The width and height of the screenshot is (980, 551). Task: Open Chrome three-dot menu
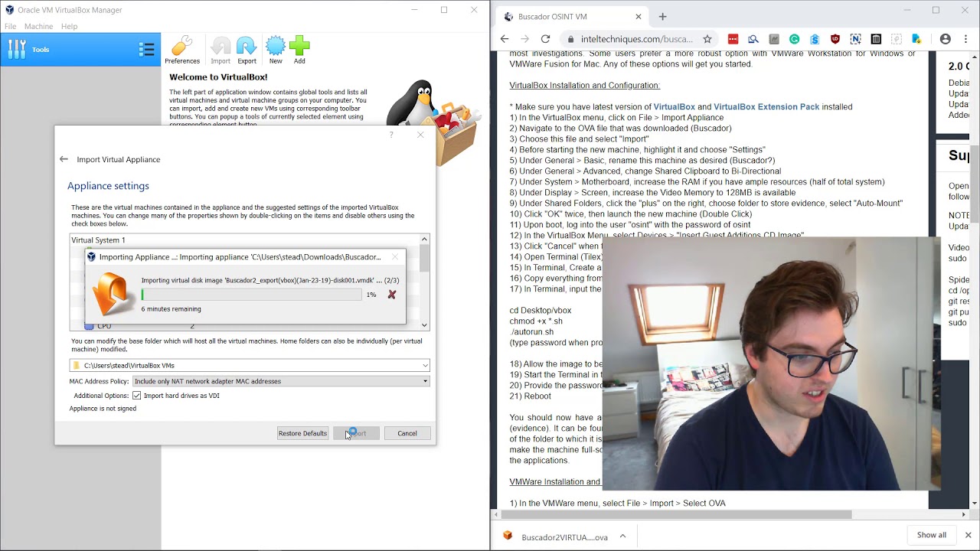(x=965, y=39)
